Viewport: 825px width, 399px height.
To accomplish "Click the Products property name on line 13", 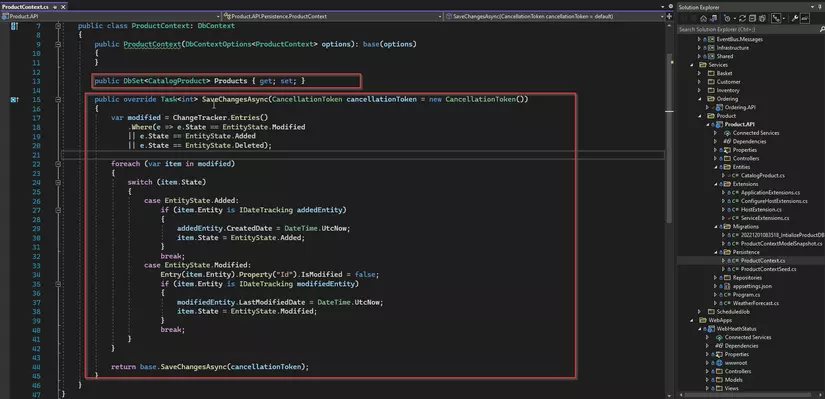I will pos(230,81).
